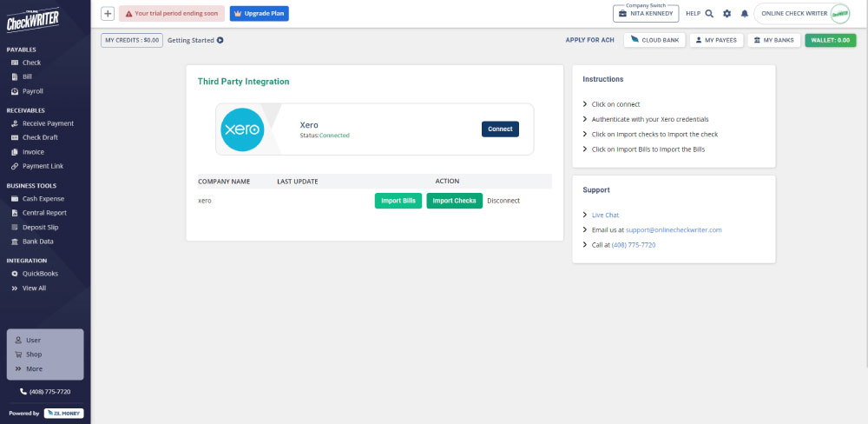
Task: Open Live Chat support link
Action: coord(605,215)
